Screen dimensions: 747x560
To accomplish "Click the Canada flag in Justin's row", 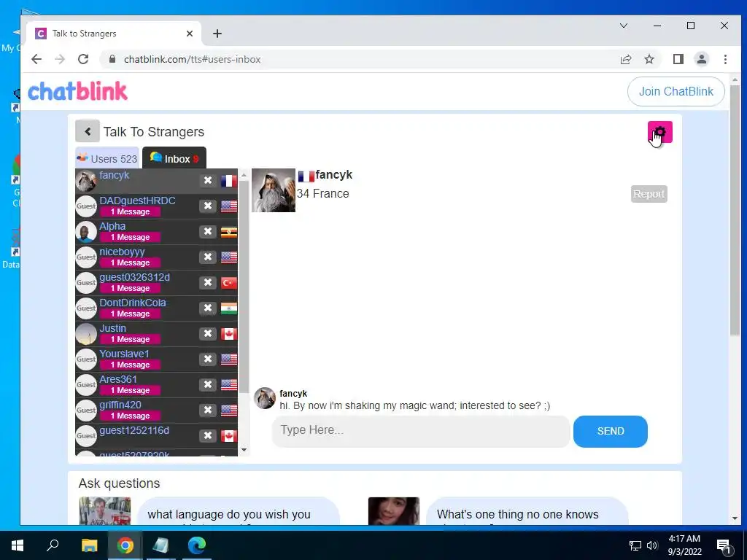I will pyautogui.click(x=228, y=334).
